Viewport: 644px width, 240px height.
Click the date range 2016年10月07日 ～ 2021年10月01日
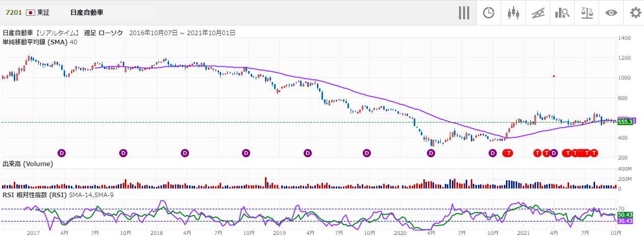pos(182,33)
